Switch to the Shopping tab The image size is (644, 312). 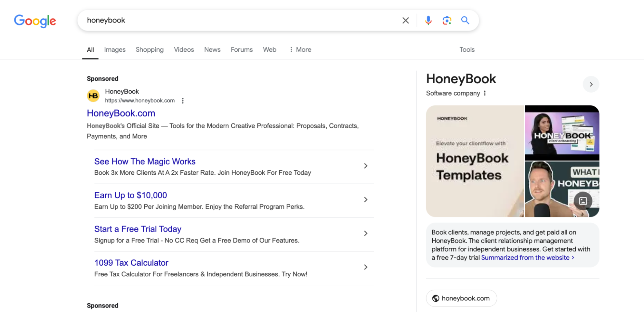pyautogui.click(x=149, y=50)
